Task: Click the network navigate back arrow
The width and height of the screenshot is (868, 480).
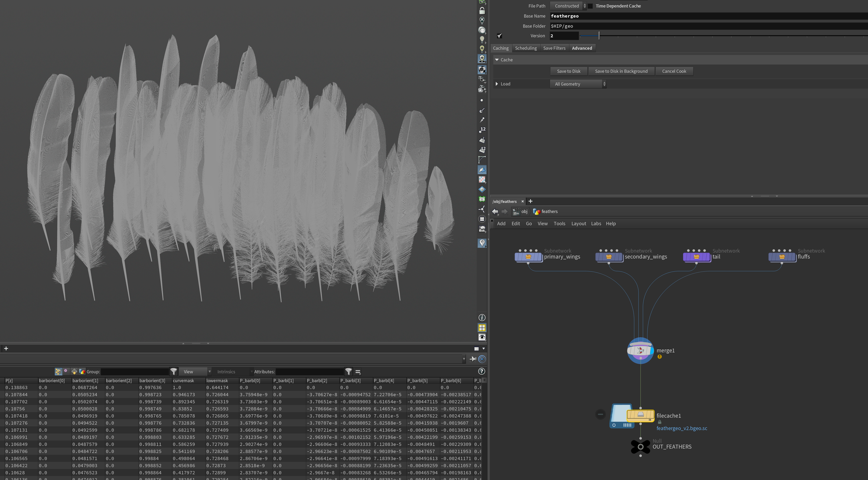Action: (495, 212)
